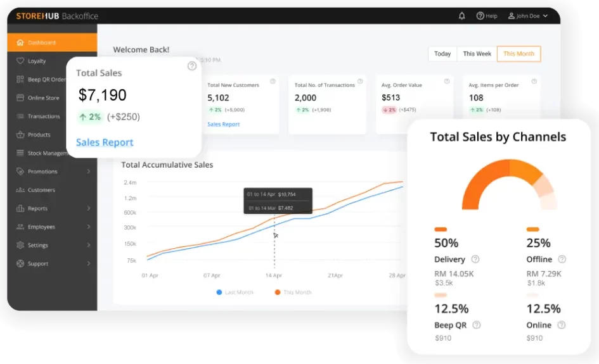The width and height of the screenshot is (599, 364).
Task: Open the notifications bell
Action: [462, 16]
